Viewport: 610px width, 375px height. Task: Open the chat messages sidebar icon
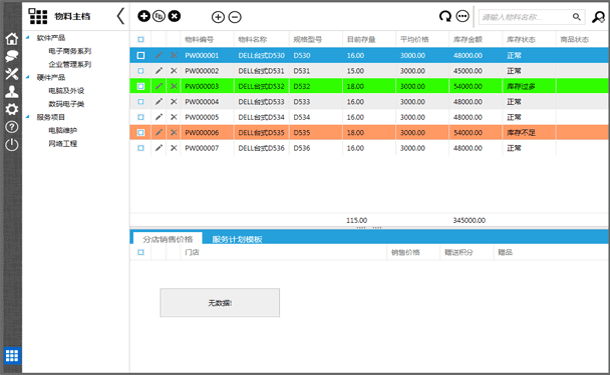click(x=12, y=56)
